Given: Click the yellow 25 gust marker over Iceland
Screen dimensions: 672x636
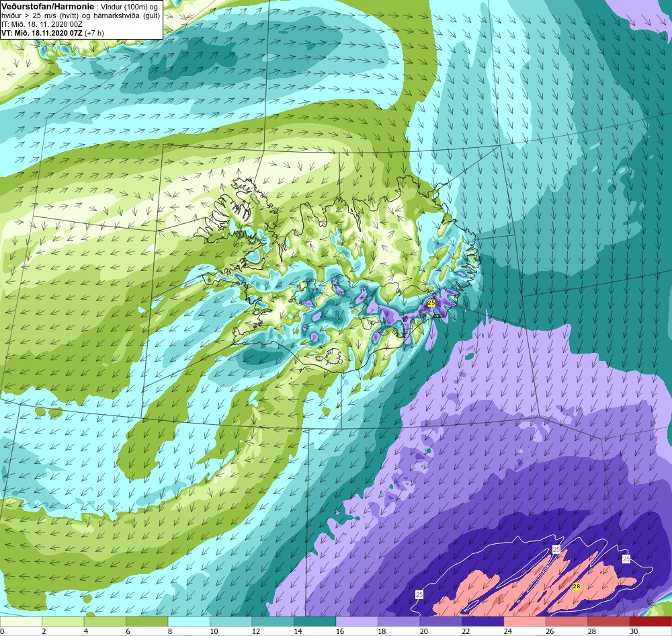Looking at the screenshot, I should coord(431,303).
